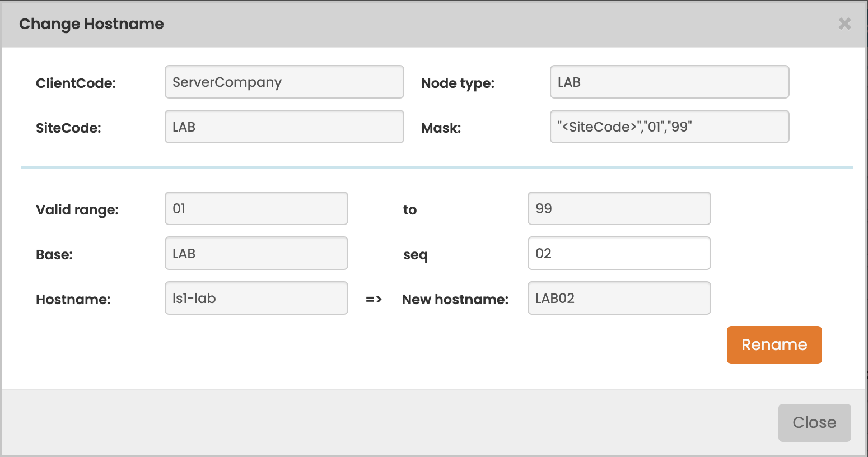Click the => arrow between hostname fields
868x457 pixels.
(374, 300)
